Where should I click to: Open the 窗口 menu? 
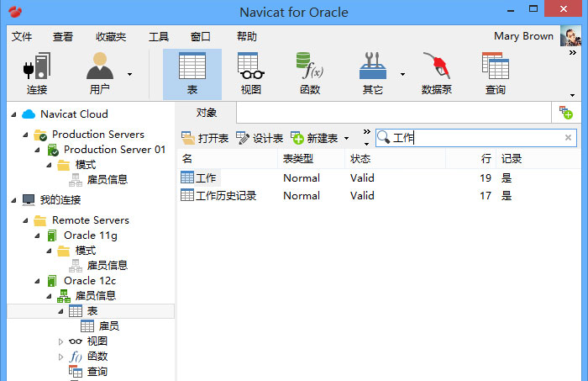tap(201, 37)
